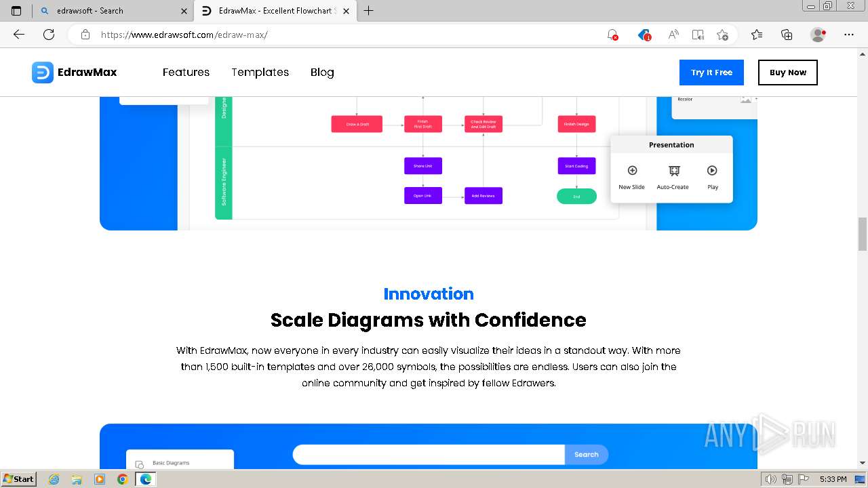This screenshot has height=488, width=868.
Task: Click the 5:33 PM system clock
Action: click(x=833, y=479)
